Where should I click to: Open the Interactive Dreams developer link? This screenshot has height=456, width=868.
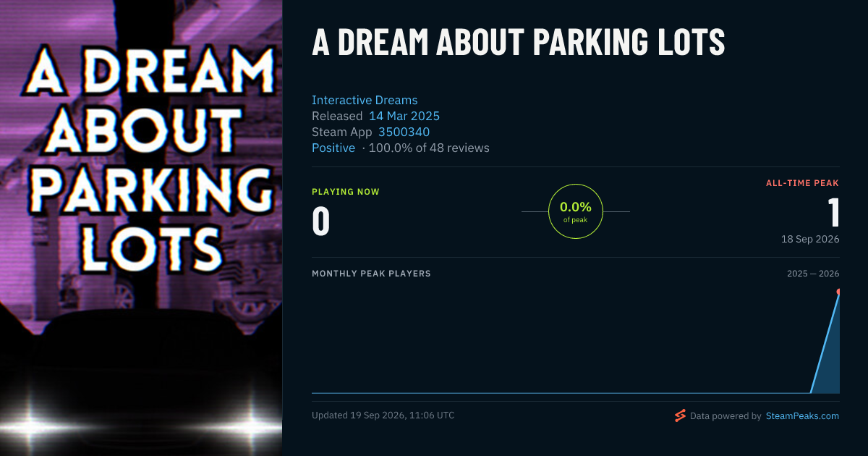coord(365,100)
